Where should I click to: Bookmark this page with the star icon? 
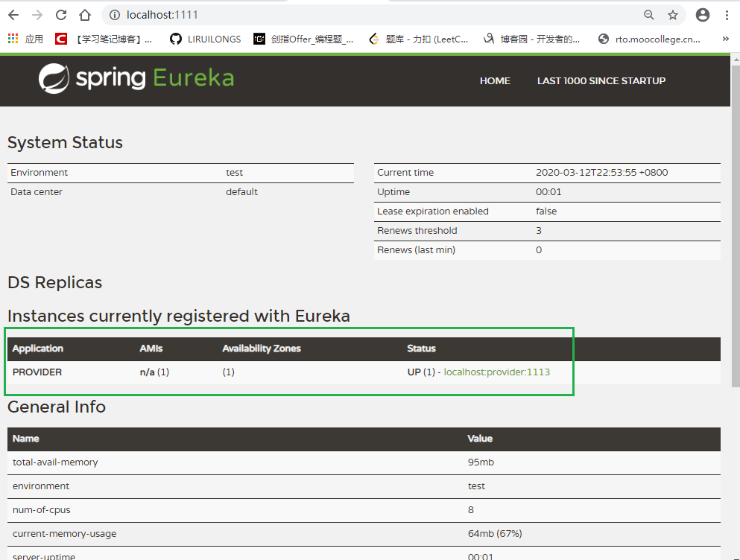pos(673,15)
